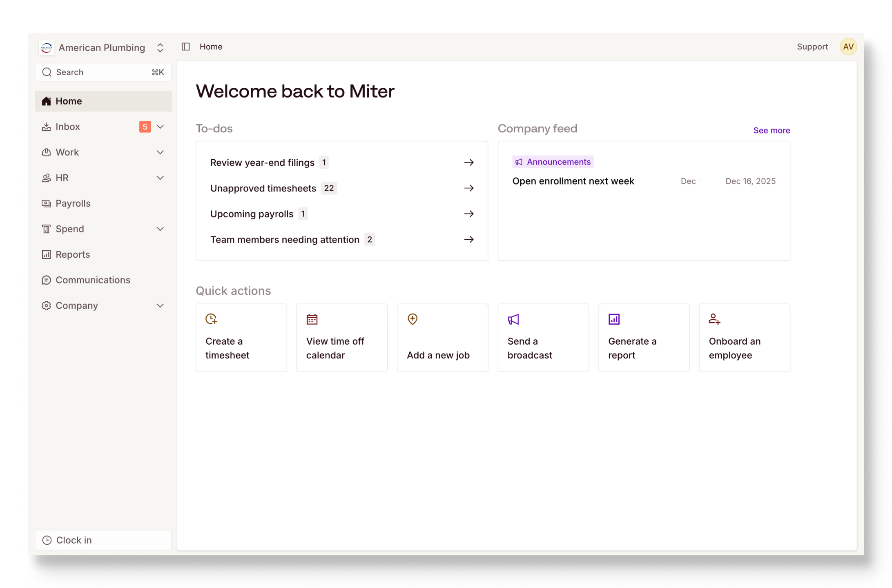Click arrow beside Upcoming payrolls
The image size is (892, 588).
pos(469,214)
